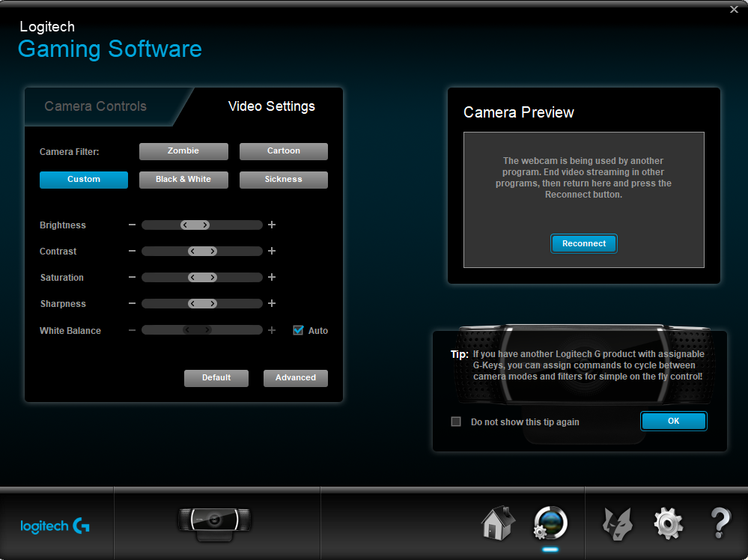The height and width of the screenshot is (560, 748).
Task: Click the Saturation slider handle
Action: (x=202, y=278)
